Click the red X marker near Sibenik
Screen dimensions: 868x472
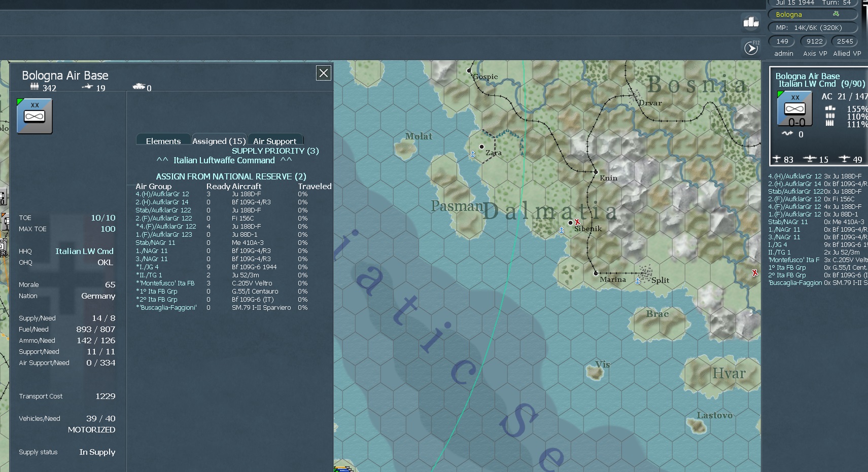click(x=577, y=222)
